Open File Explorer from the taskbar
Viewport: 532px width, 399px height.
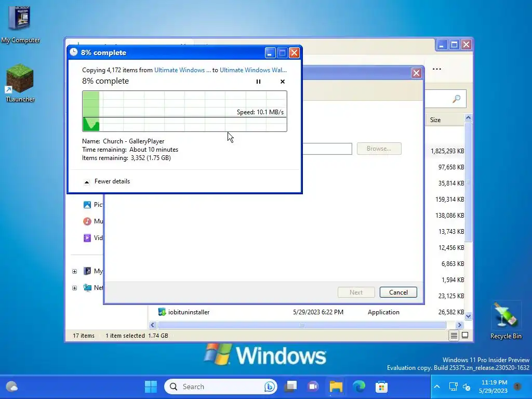pyautogui.click(x=336, y=387)
